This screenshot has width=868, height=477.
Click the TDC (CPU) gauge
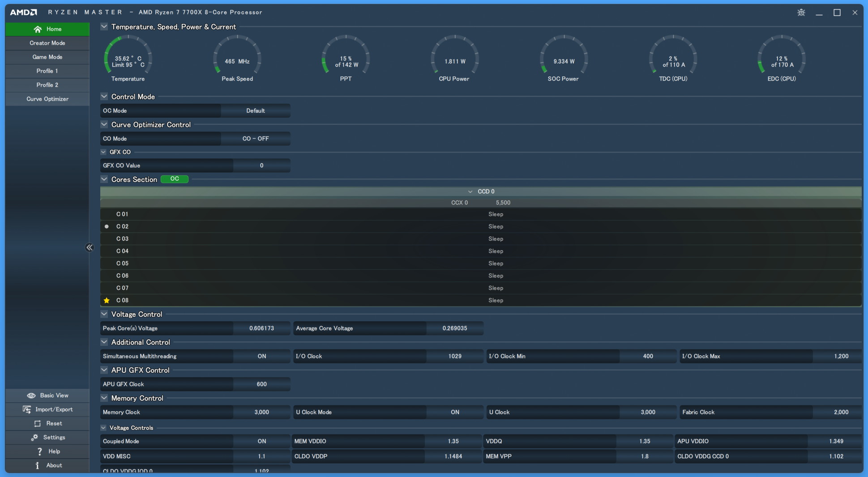click(x=673, y=59)
